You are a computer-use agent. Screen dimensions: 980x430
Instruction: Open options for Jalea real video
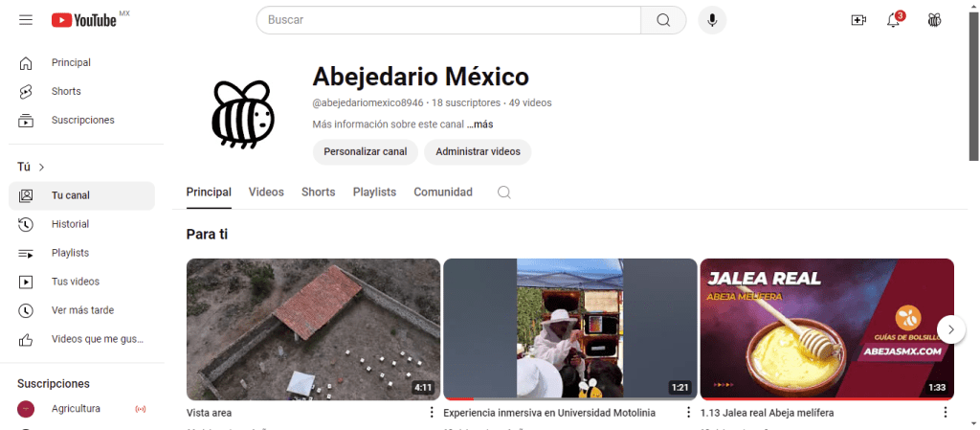pos(945,413)
